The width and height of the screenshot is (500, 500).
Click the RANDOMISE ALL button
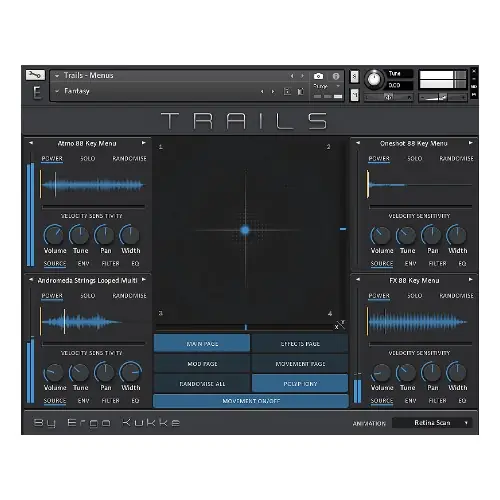tap(202, 384)
